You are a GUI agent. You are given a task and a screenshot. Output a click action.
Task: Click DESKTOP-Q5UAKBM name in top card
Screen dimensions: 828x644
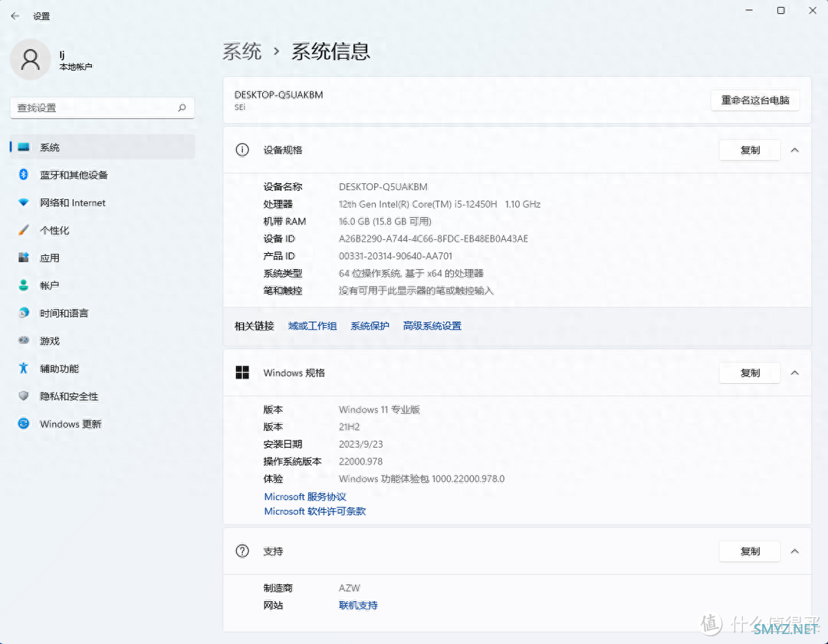point(278,95)
